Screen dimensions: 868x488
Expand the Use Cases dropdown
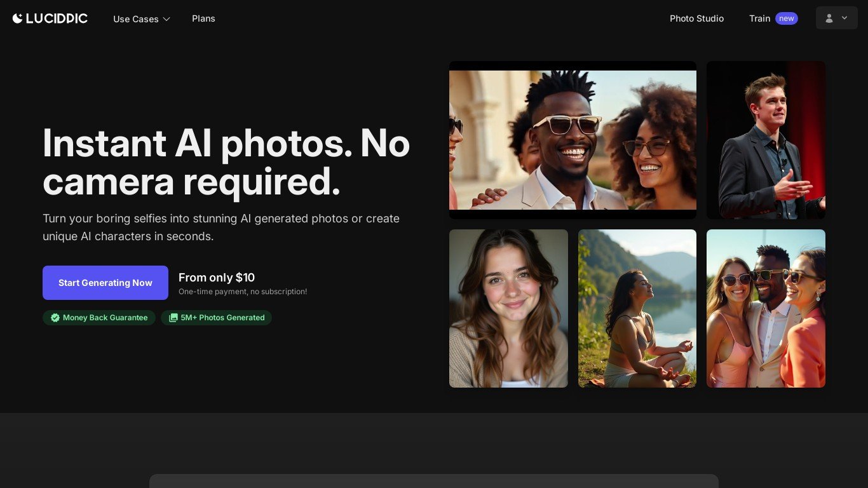click(x=142, y=19)
